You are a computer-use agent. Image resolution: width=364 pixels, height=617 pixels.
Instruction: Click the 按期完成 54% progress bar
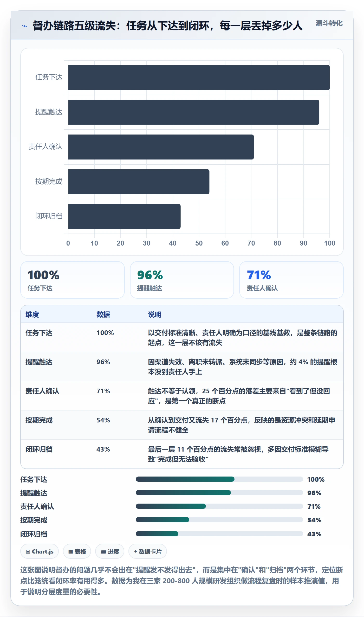219,520
